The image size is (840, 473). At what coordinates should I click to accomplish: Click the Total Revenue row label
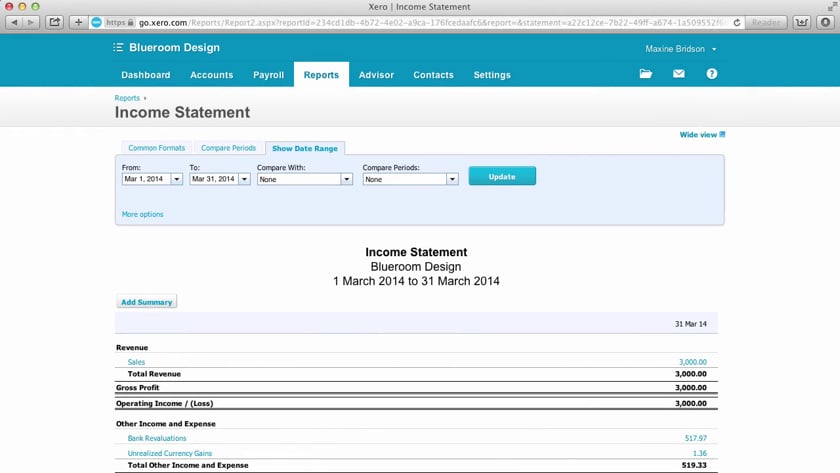coord(154,374)
